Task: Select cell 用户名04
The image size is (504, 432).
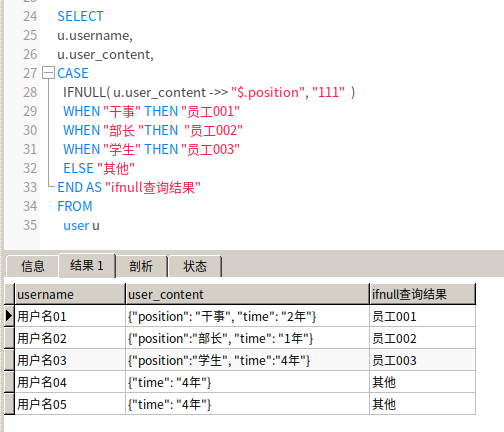Action: pyautogui.click(x=70, y=382)
